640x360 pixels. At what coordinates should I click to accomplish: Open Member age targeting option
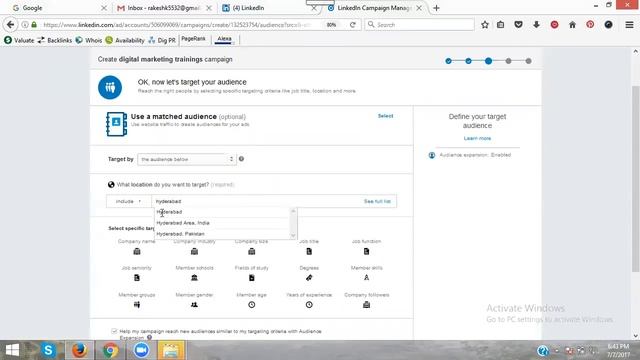click(251, 300)
